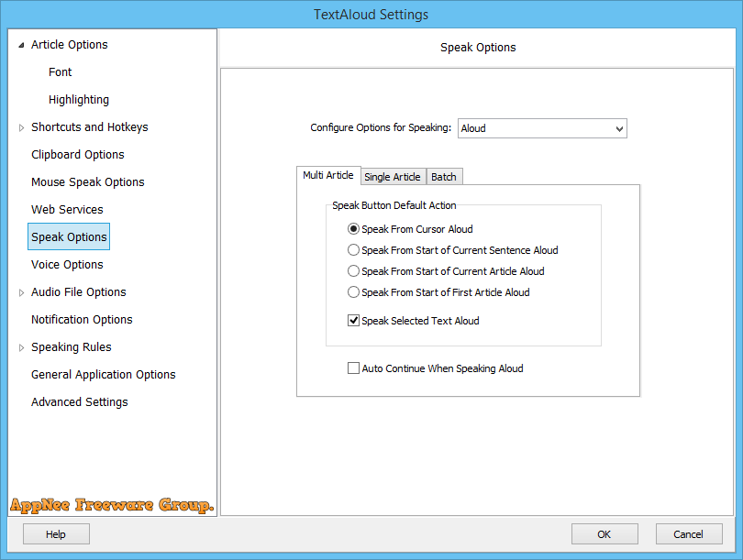The image size is (743, 560).
Task: Open Voice Options page
Action: click(x=67, y=264)
